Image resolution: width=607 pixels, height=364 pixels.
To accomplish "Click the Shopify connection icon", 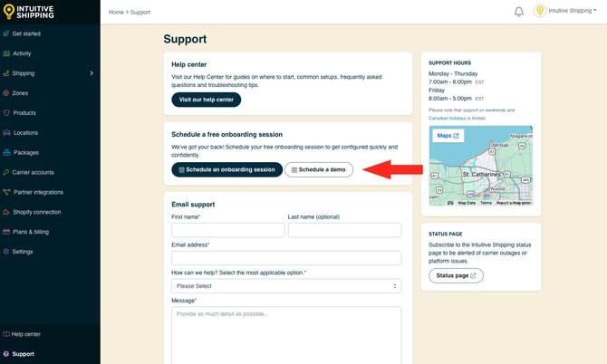I will coord(6,212).
